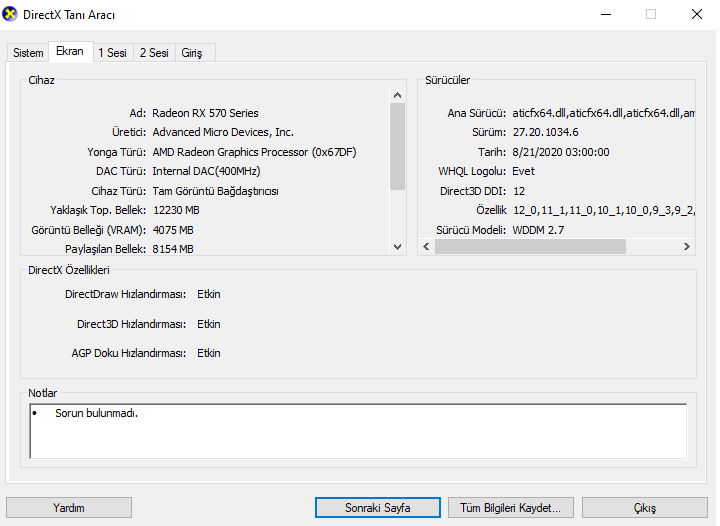720x526 pixels.
Task: Click the 'Sürücü Modeli:' label
Action: coord(471,230)
